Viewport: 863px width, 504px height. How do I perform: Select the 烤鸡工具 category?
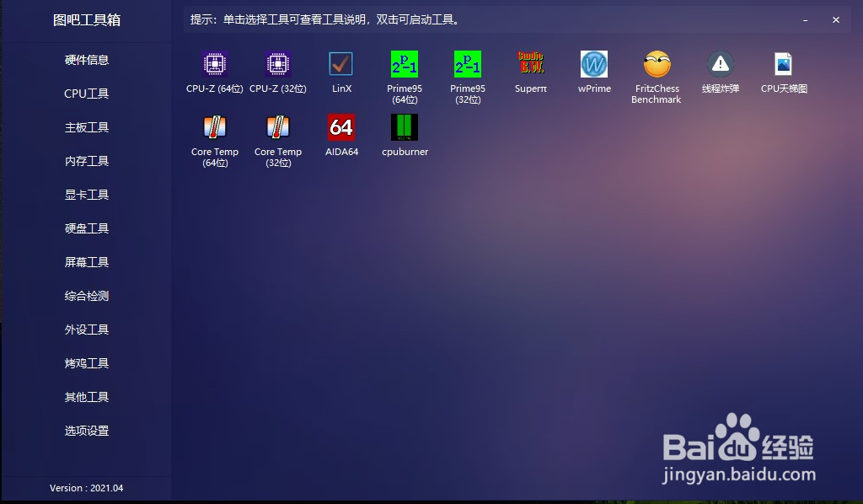coord(87,363)
